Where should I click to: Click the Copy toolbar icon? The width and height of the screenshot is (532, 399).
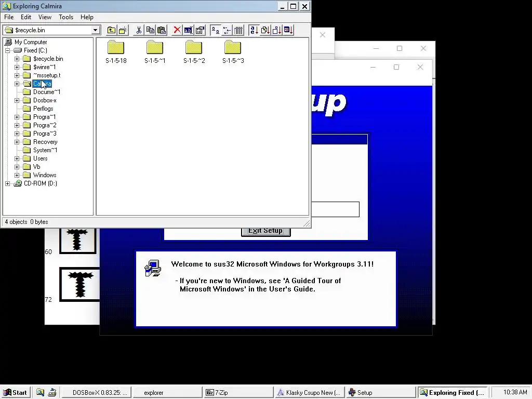(150, 30)
